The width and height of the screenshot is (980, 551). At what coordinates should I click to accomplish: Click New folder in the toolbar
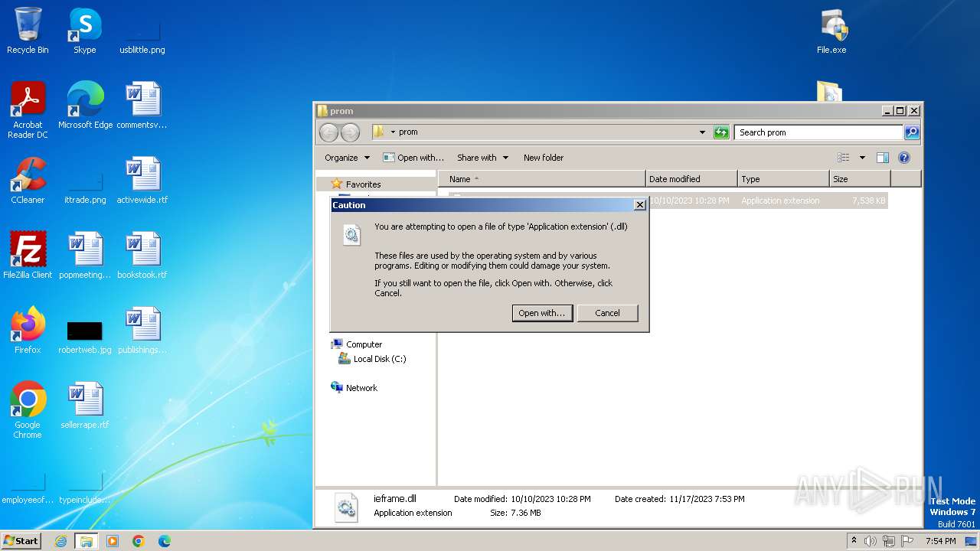click(x=544, y=158)
